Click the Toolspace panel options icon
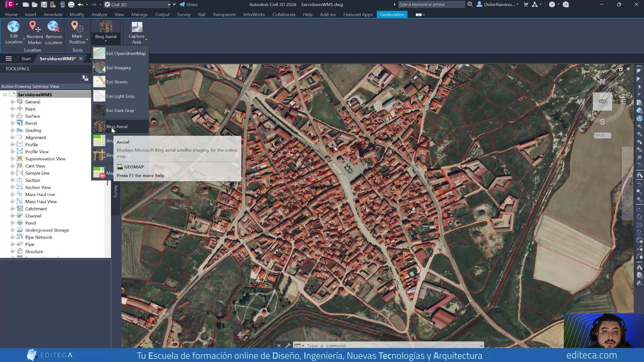The image size is (644, 362). click(x=85, y=78)
